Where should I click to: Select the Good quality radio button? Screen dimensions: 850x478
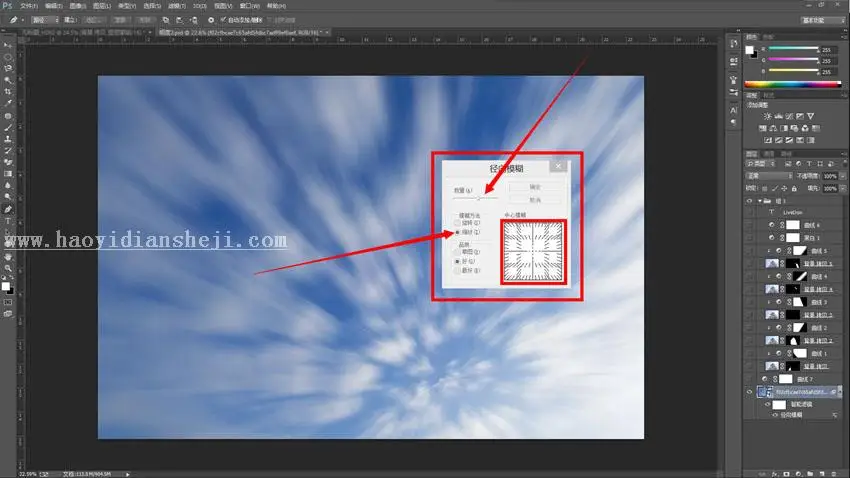(457, 261)
